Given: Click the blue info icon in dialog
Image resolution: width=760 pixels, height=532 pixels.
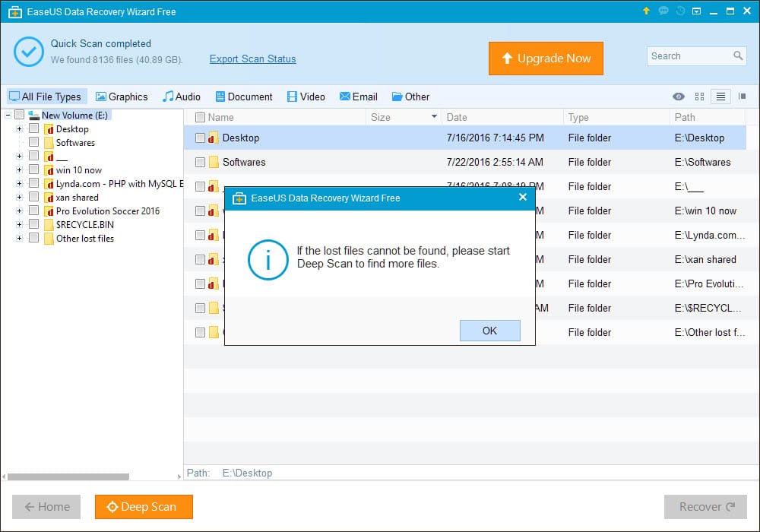Looking at the screenshot, I should (268, 260).
